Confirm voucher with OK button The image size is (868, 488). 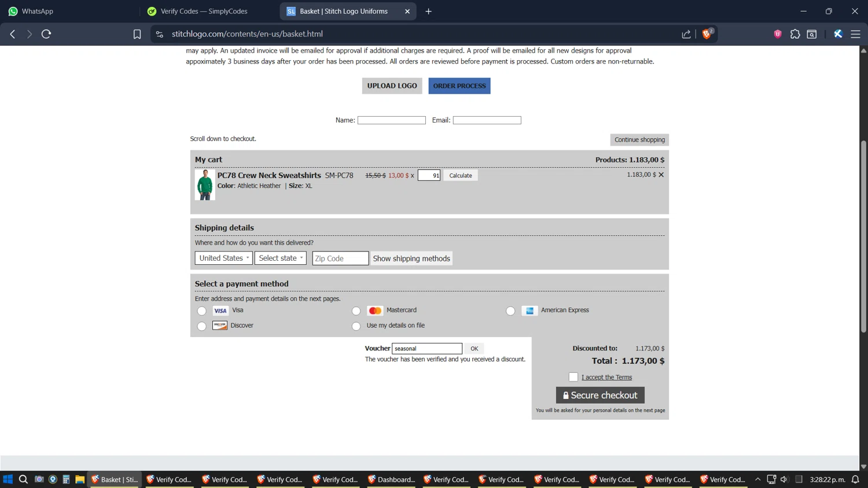[x=474, y=349]
